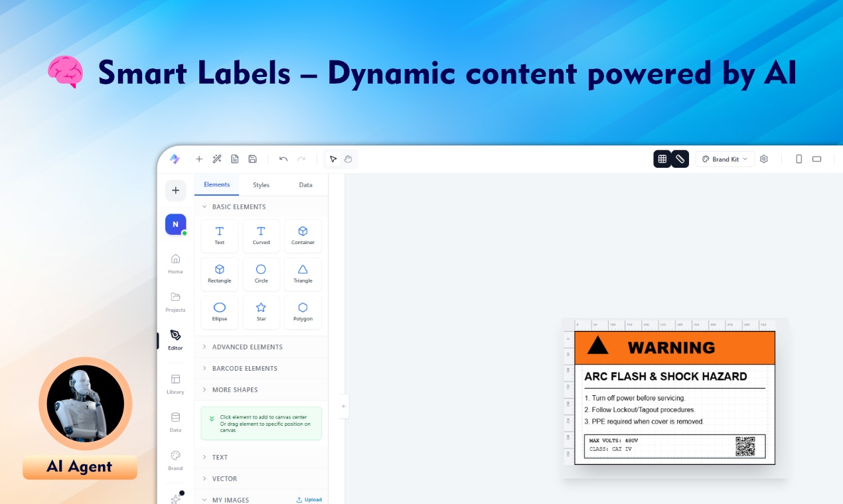Switch to the Styles tab
The image size is (843, 504).
262,185
